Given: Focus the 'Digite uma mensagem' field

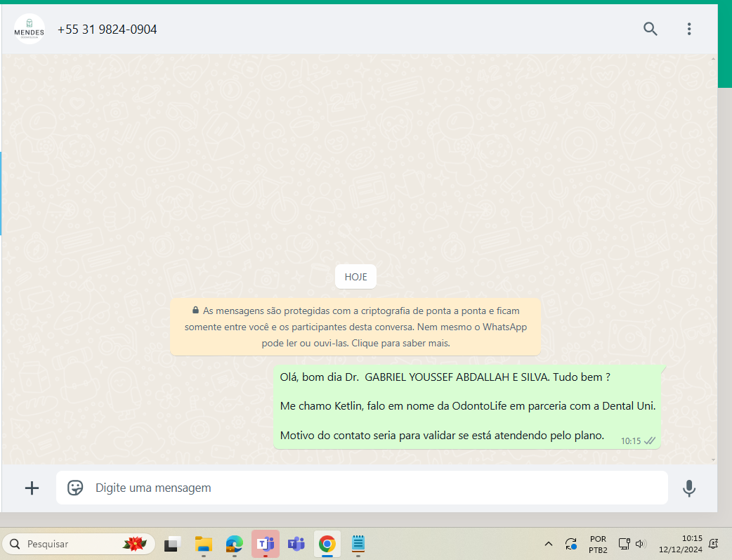Looking at the screenshot, I should coord(362,488).
